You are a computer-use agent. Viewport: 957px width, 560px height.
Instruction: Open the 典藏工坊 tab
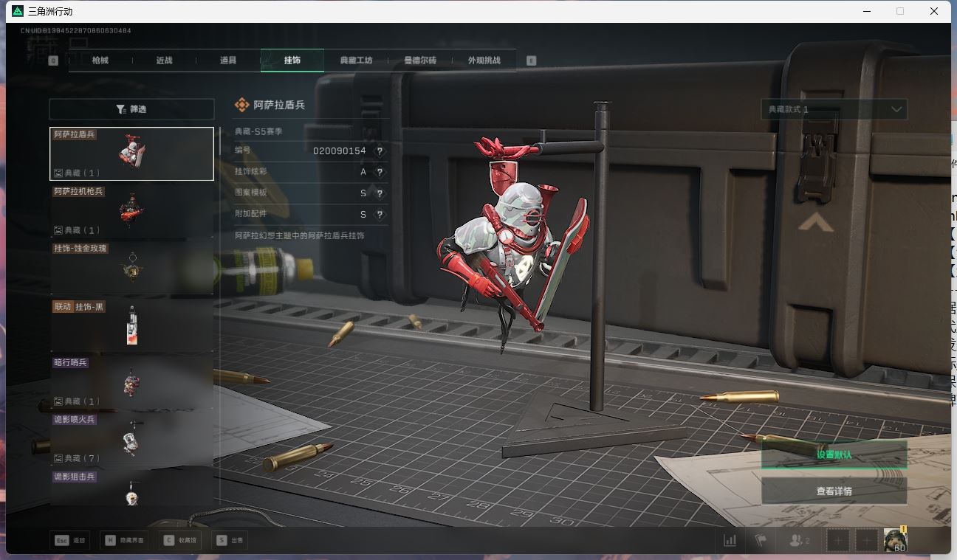356,61
